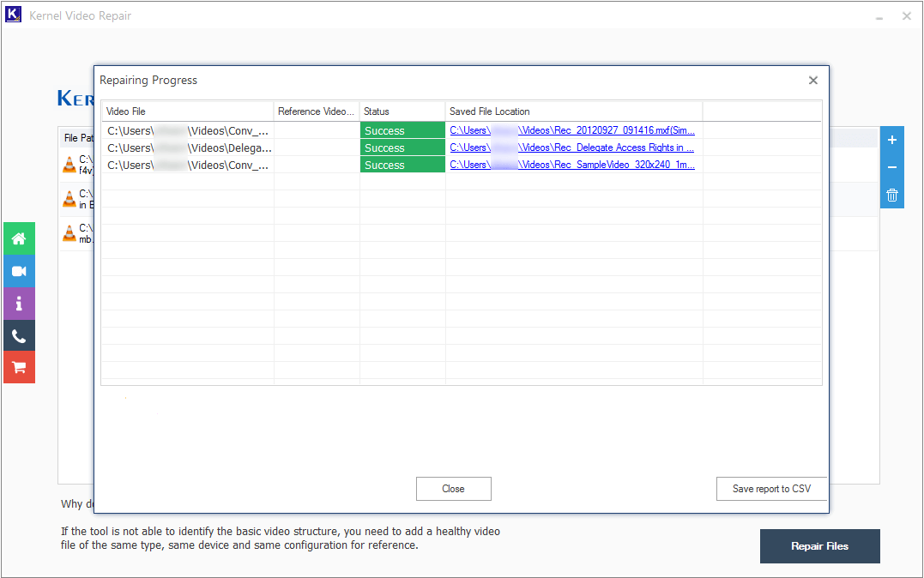Open the red shopping cart sidebar icon
This screenshot has width=924, height=578.
click(x=19, y=368)
